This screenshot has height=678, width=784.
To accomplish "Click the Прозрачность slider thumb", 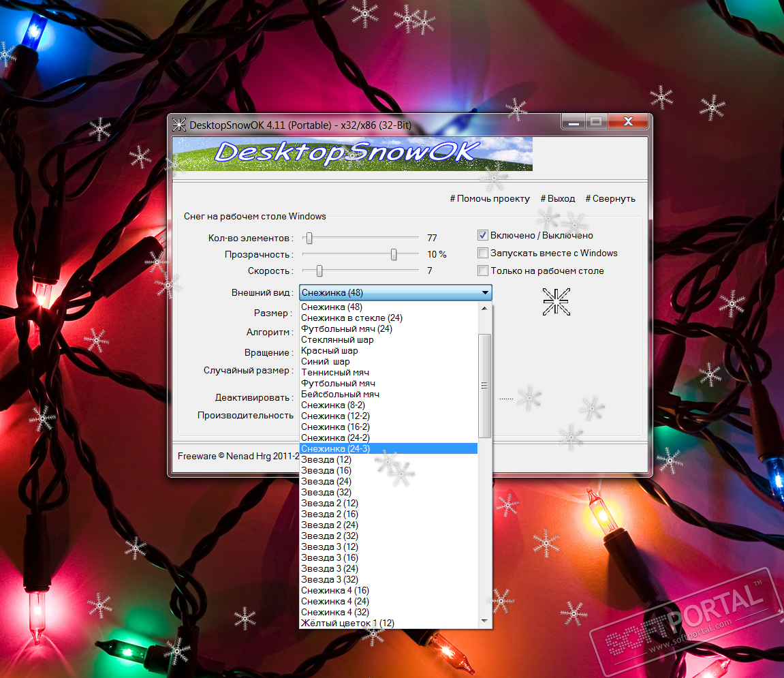I will coord(394,254).
